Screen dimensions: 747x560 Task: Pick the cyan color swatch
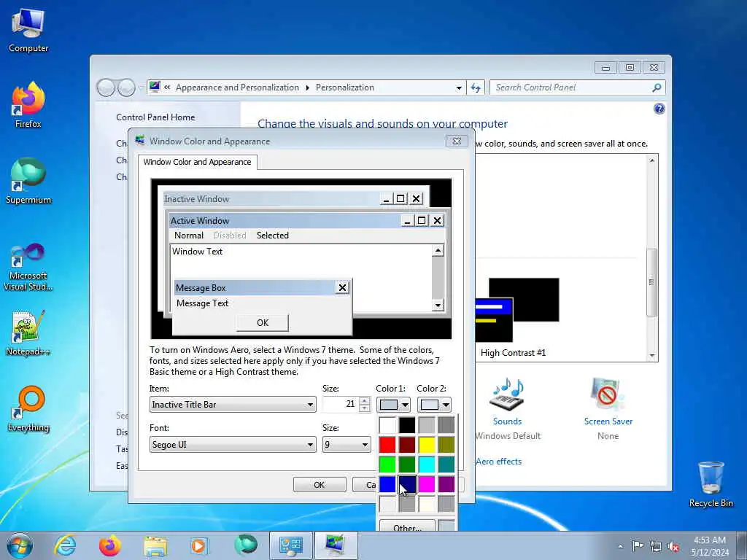[x=427, y=464]
